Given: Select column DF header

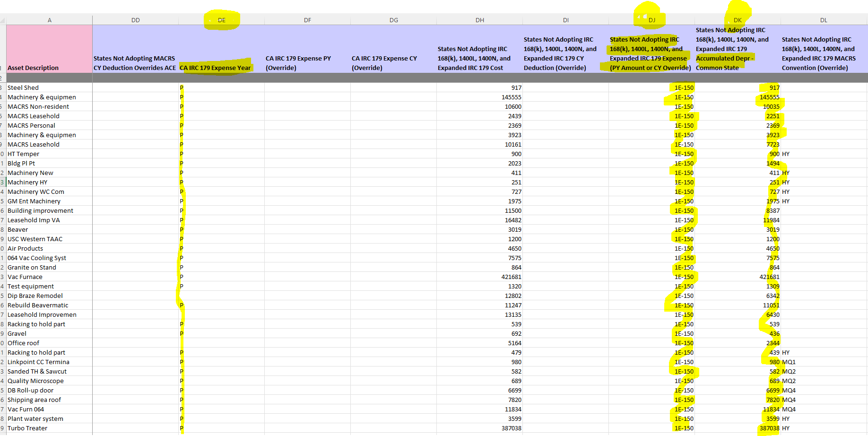Looking at the screenshot, I should (x=307, y=20).
